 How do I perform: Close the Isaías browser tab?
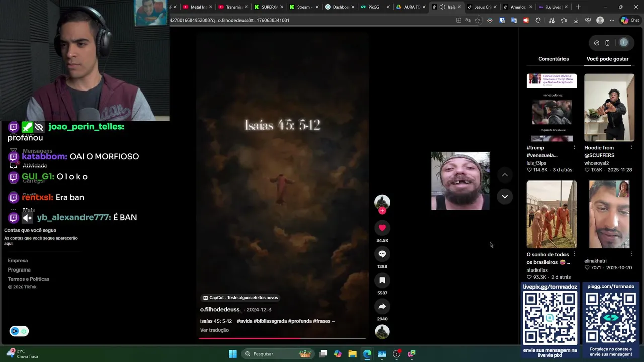(459, 7)
